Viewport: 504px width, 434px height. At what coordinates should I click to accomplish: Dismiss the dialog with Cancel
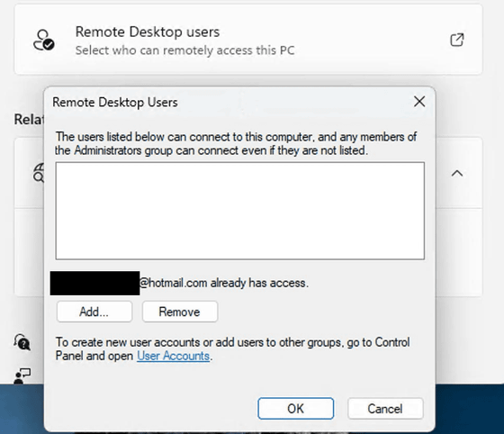point(385,409)
